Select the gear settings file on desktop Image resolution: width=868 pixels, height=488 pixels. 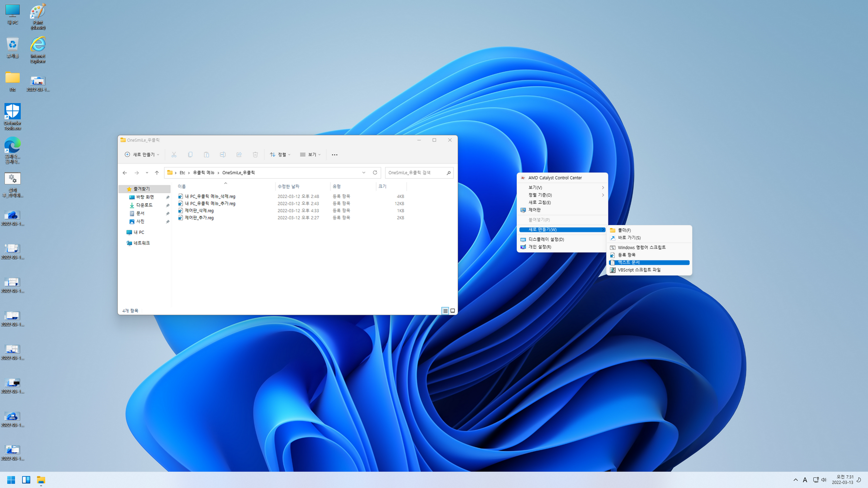[x=12, y=184]
